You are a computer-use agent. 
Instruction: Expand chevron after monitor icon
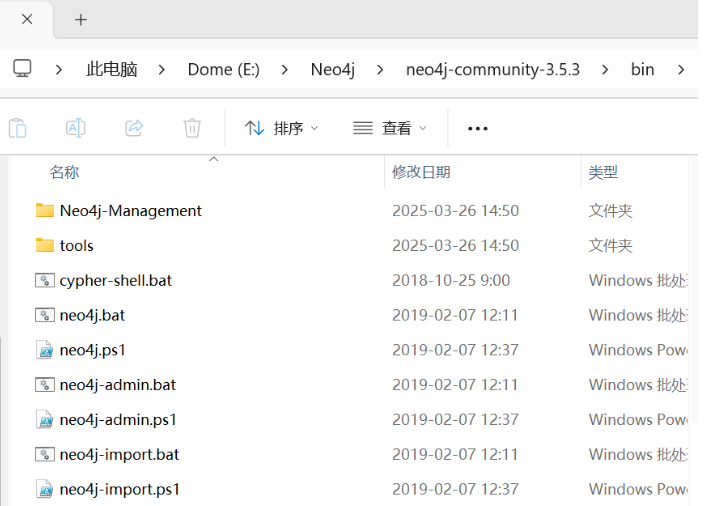coord(59,70)
